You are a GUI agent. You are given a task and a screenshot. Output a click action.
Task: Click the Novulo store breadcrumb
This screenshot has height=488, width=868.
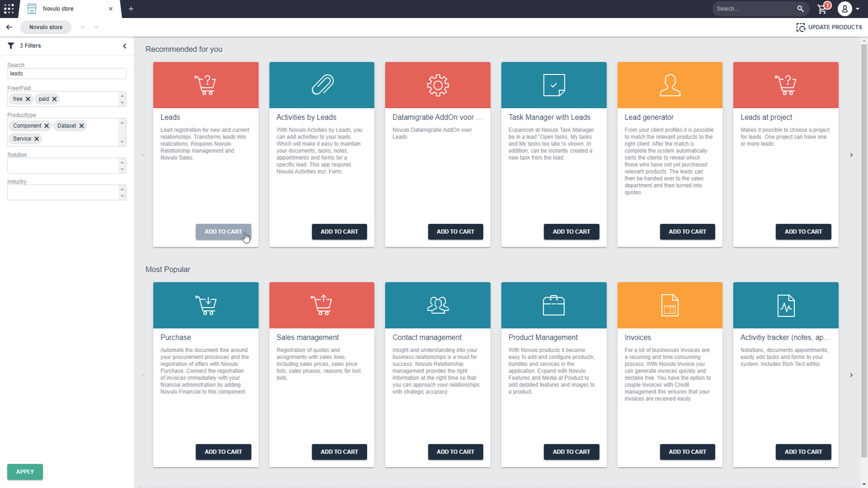[46, 27]
